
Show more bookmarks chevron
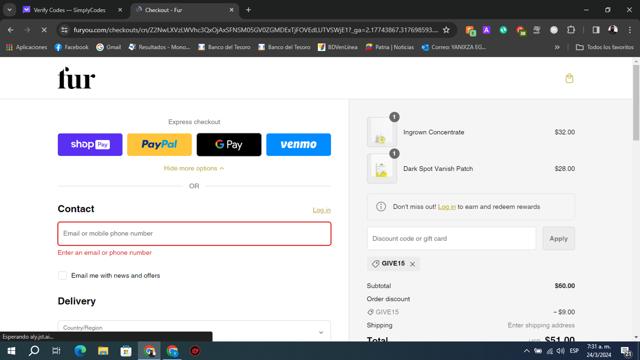(x=557, y=47)
